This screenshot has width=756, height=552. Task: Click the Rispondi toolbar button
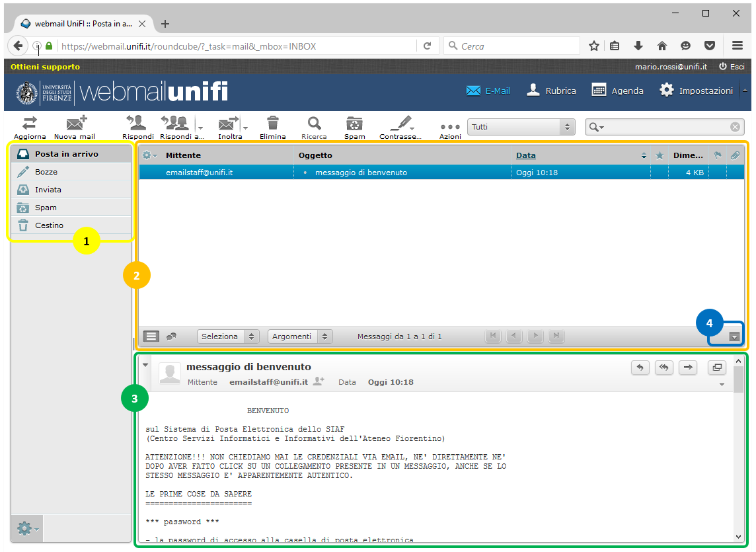click(138, 128)
